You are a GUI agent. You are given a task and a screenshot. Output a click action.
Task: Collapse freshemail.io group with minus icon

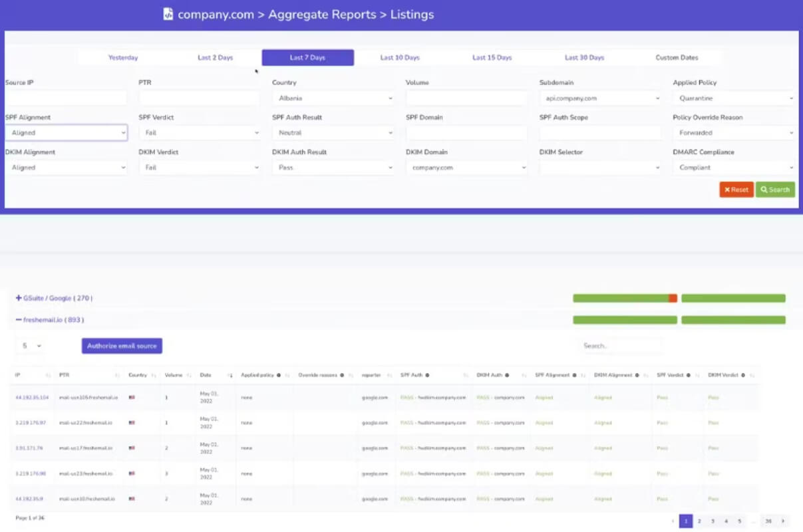click(x=19, y=320)
